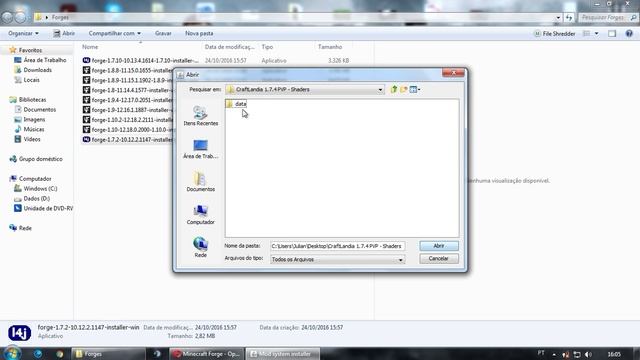Open Unidade de DVD-RW drive
This screenshot has height=360, width=640.
[43, 208]
